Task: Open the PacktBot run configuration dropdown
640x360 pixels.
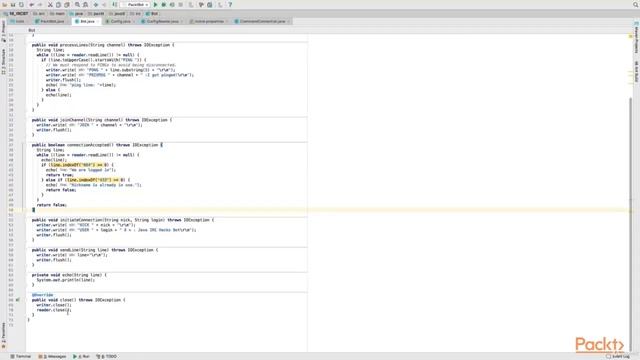Action: (135, 4)
